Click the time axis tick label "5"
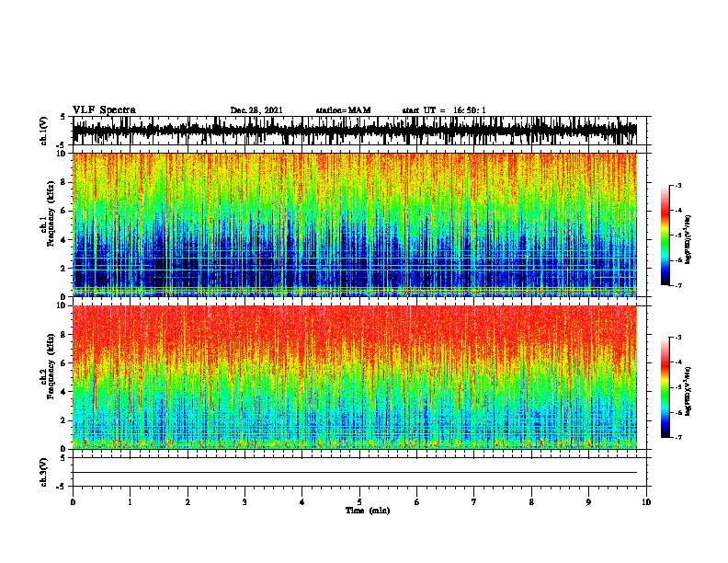The width and height of the screenshot is (728, 563). pyautogui.click(x=359, y=502)
